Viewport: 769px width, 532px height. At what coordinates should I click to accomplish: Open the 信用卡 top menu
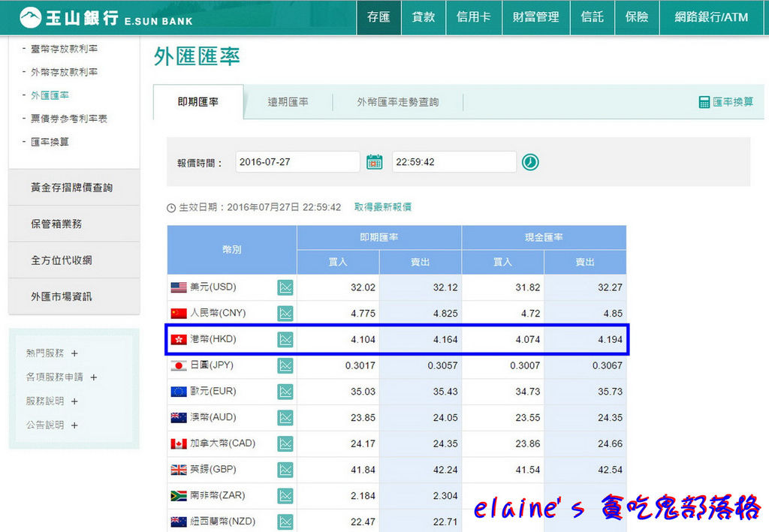[x=474, y=17]
